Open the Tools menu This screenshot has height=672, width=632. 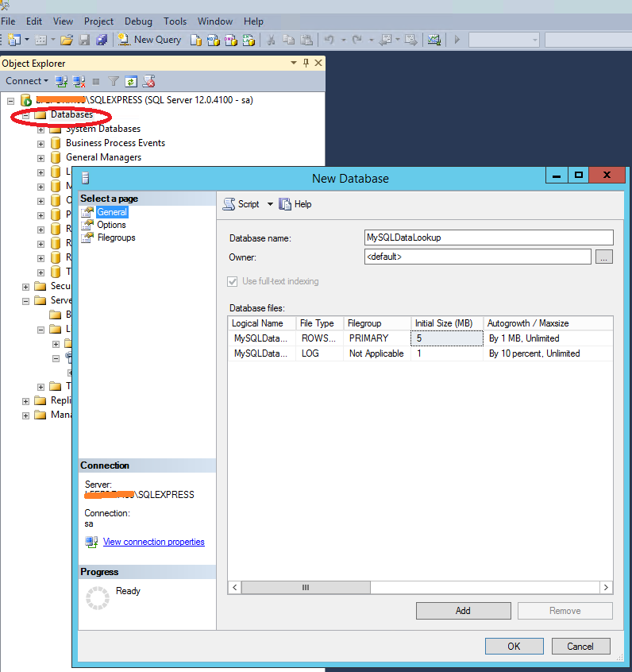tap(175, 21)
